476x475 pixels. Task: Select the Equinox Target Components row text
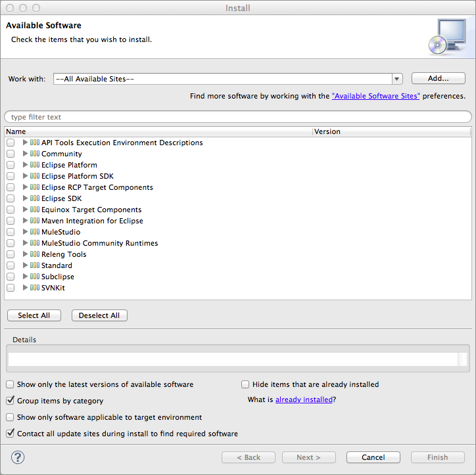(91, 210)
